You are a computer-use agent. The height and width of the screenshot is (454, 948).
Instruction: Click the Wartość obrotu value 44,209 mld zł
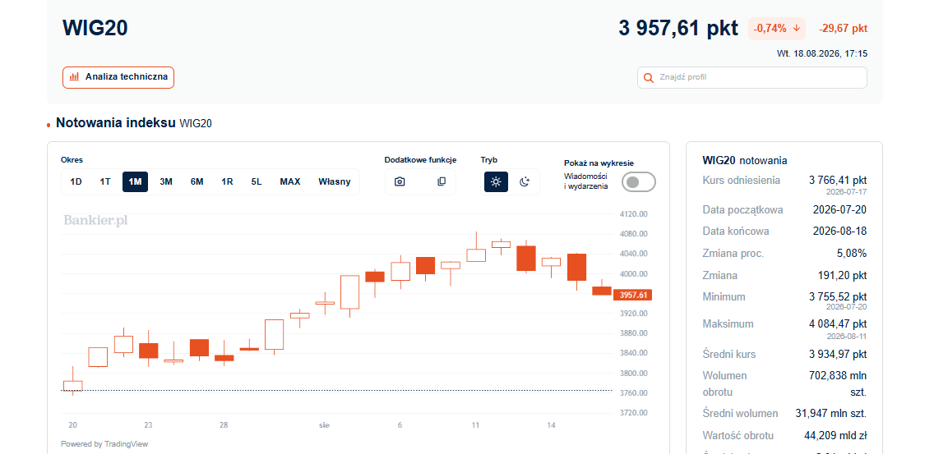(x=837, y=435)
